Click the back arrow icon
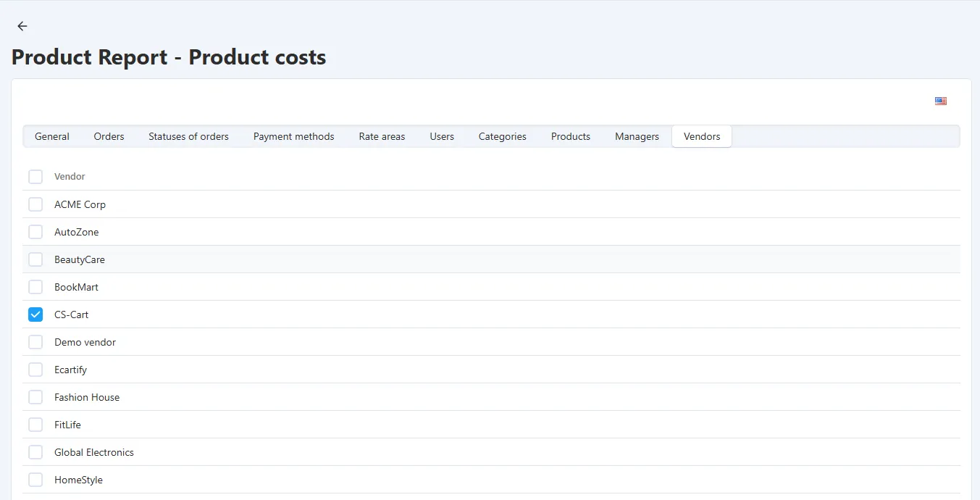 pos(22,26)
